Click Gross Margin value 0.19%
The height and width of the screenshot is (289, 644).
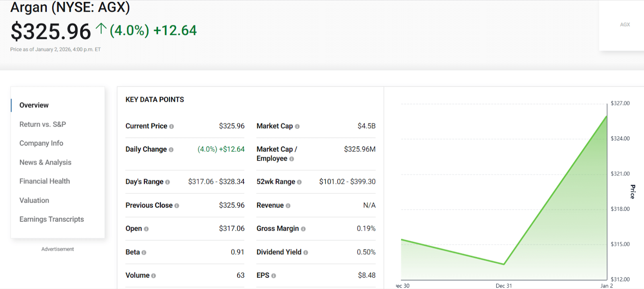366,229
